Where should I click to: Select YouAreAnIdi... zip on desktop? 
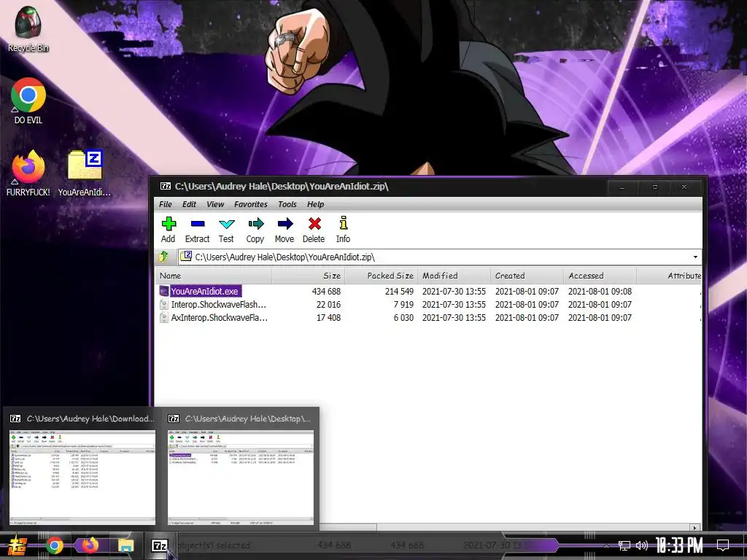(85, 173)
